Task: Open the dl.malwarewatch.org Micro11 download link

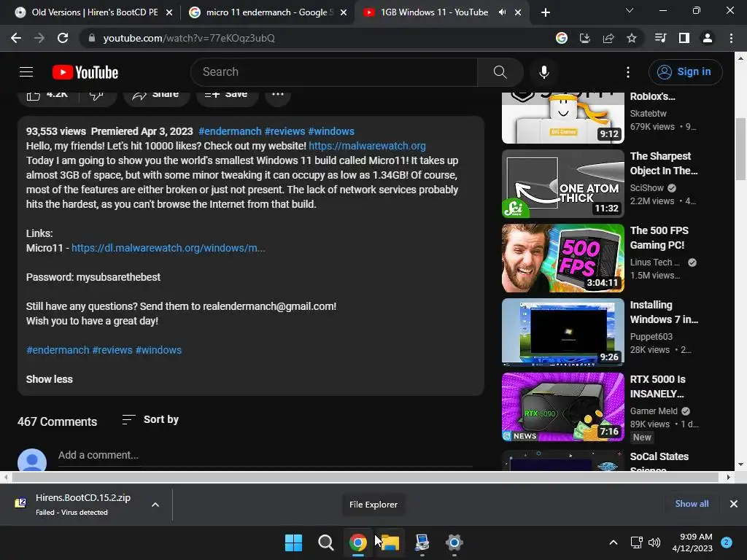Action: click(x=169, y=248)
